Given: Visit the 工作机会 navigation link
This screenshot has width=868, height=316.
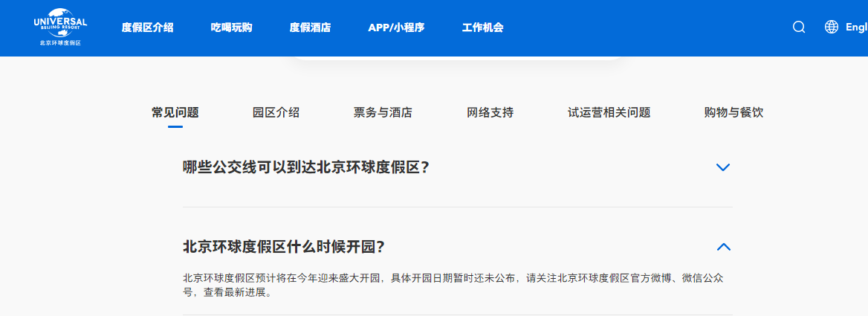Looking at the screenshot, I should click(x=482, y=28).
